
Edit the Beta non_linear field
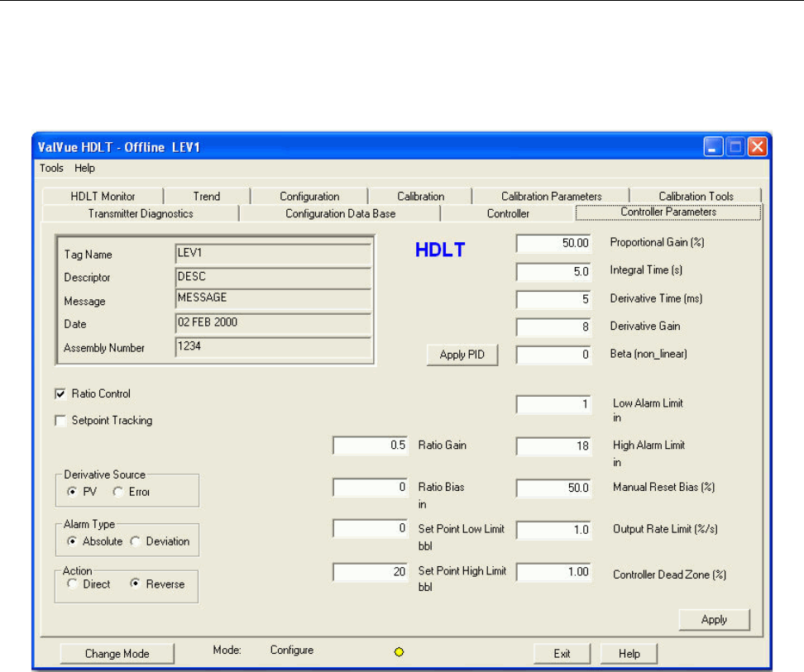(553, 355)
